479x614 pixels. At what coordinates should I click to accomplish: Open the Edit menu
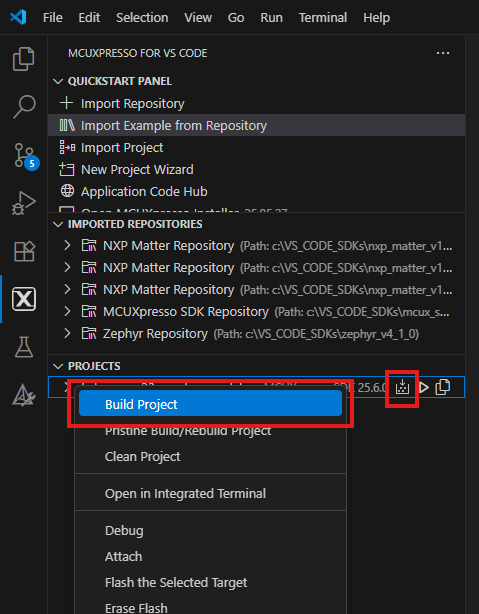pyautogui.click(x=89, y=18)
